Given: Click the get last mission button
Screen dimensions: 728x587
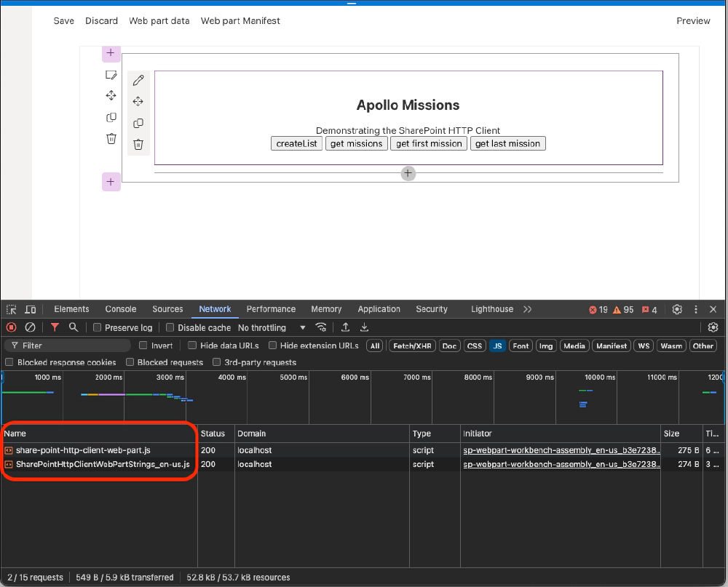Looking at the screenshot, I should point(508,144).
